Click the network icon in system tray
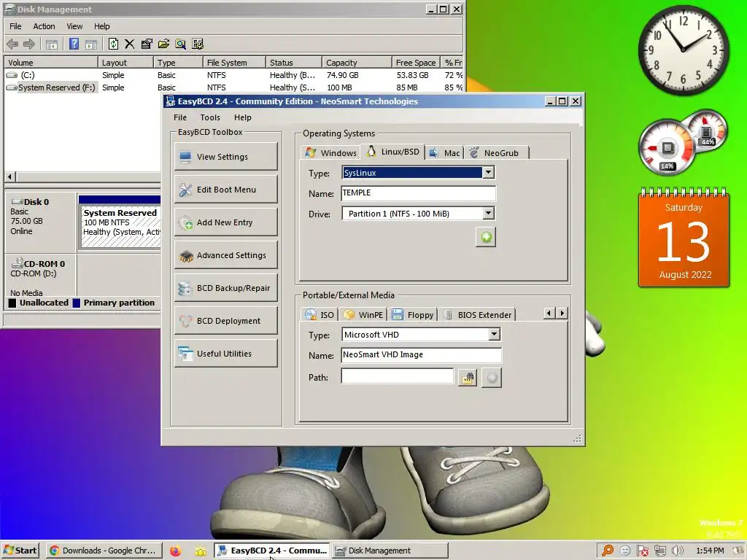 click(659, 551)
